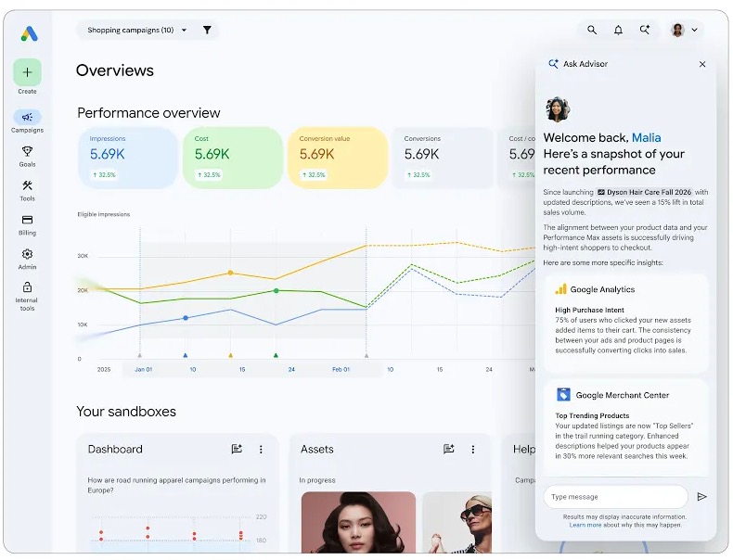733x560 pixels.
Task: Click the Malia name link
Action: tap(646, 138)
